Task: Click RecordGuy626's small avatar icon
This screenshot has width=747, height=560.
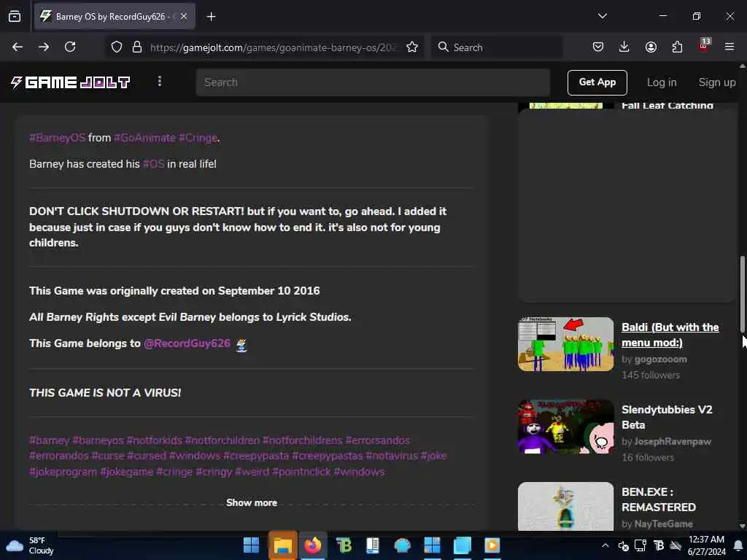Action: [x=241, y=344]
